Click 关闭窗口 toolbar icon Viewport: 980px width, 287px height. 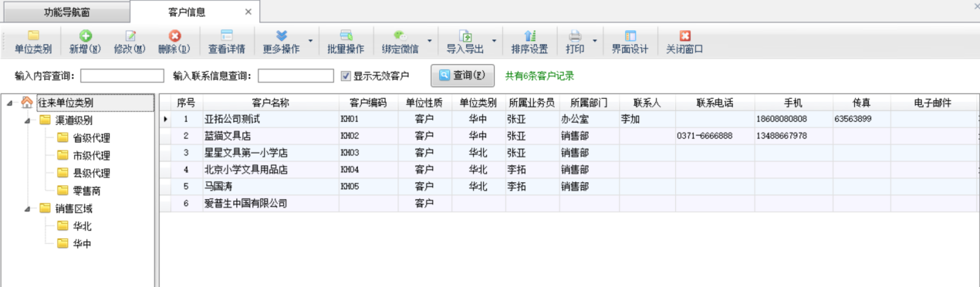(684, 35)
